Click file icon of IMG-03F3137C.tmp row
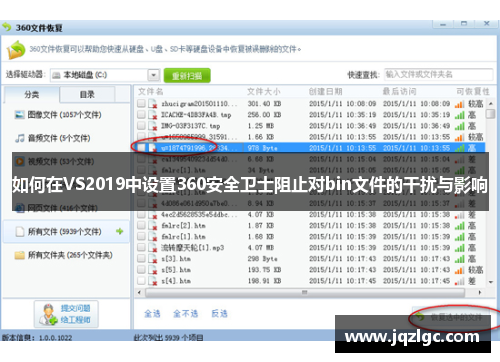The height and width of the screenshot is (362, 500). click(x=153, y=126)
